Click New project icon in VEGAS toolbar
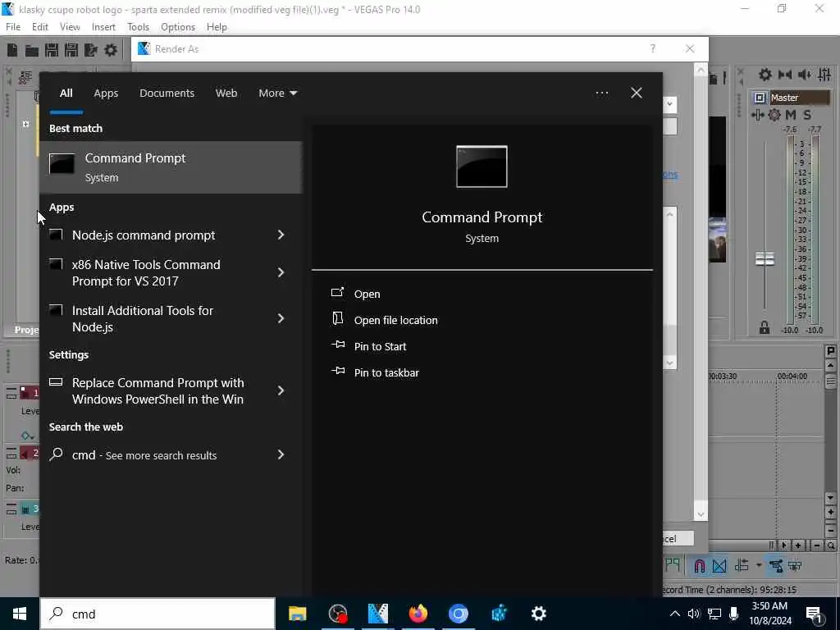This screenshot has width=840, height=630. coord(11,50)
